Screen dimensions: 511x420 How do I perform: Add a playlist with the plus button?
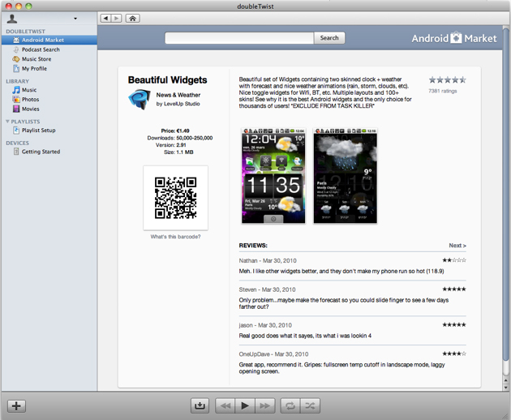pyautogui.click(x=16, y=406)
